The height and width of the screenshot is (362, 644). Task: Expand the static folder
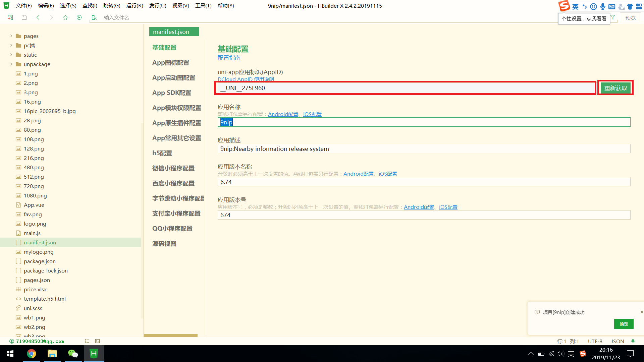click(x=11, y=55)
